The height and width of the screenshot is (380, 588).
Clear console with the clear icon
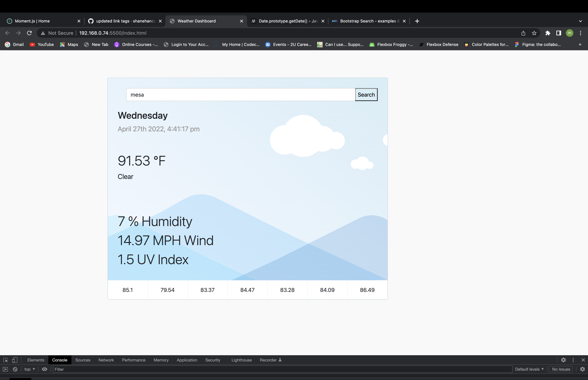point(15,369)
